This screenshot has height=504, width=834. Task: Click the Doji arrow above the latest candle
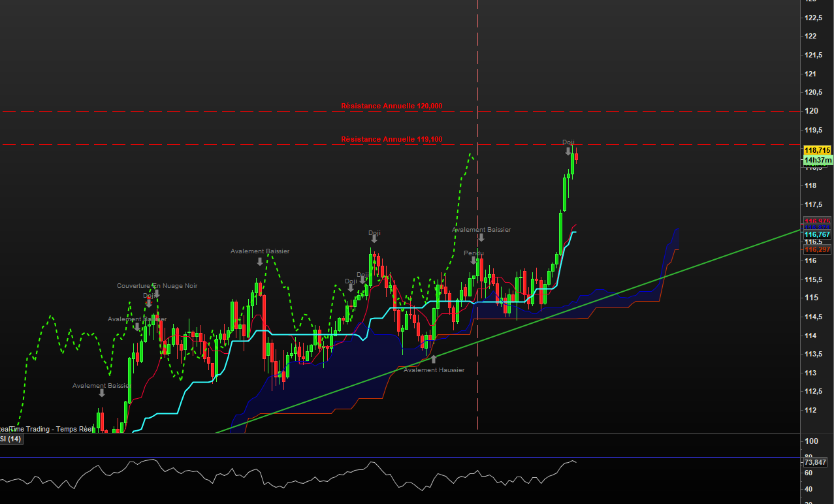[569, 151]
